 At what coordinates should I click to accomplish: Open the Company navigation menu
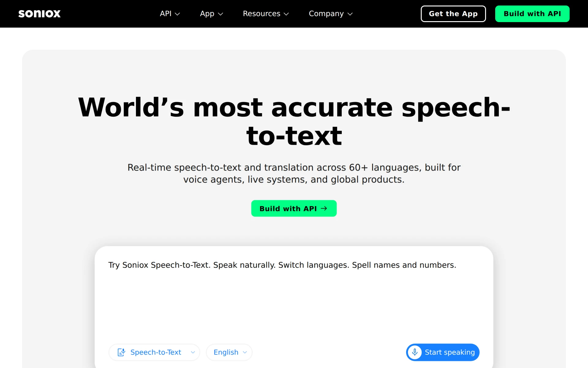click(x=331, y=14)
